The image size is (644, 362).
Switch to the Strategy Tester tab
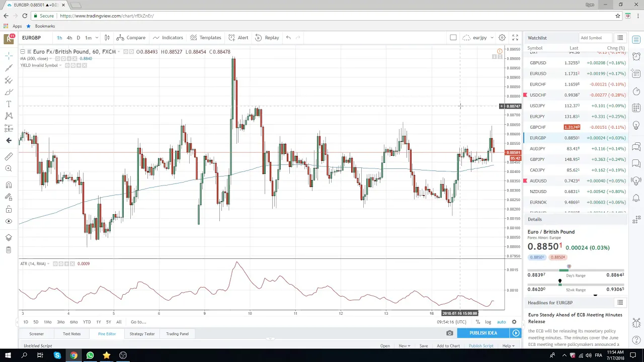pos(142,334)
